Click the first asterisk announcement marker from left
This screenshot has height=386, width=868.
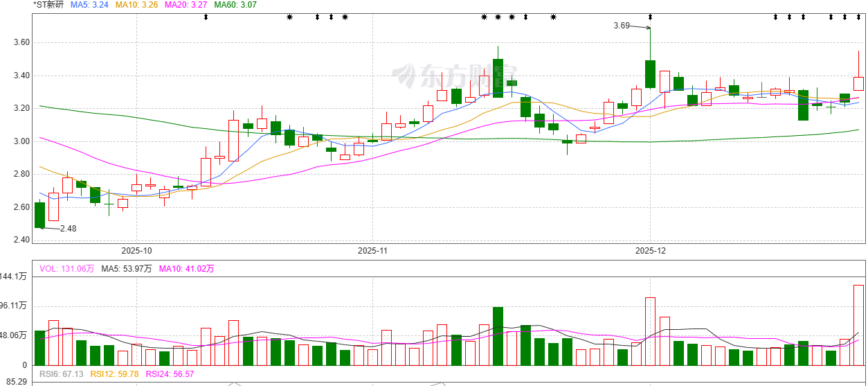(289, 17)
